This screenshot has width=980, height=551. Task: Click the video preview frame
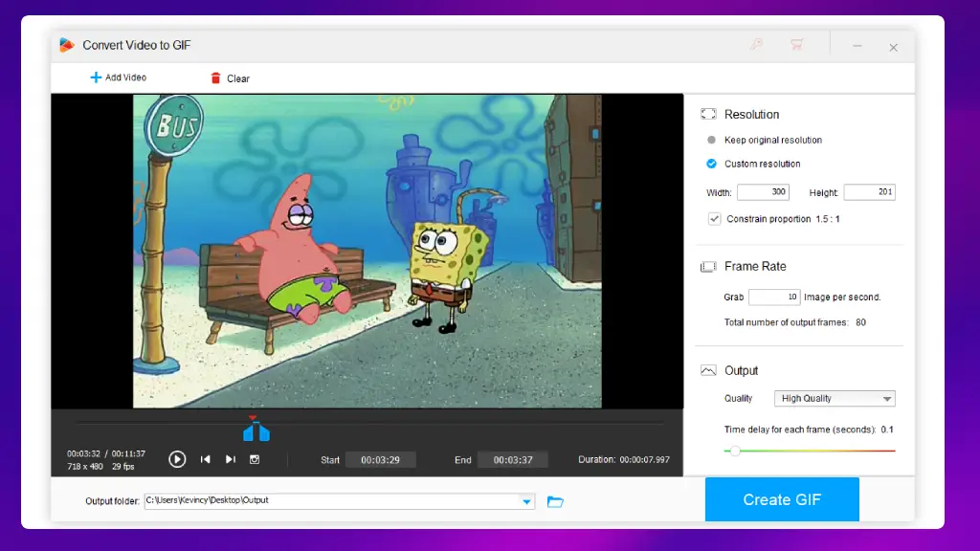367,252
